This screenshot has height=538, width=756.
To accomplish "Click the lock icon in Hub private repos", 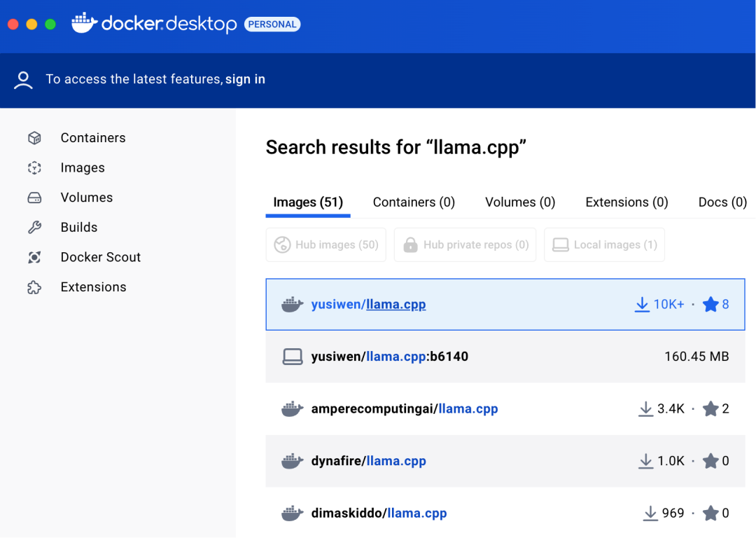I will 410,244.
